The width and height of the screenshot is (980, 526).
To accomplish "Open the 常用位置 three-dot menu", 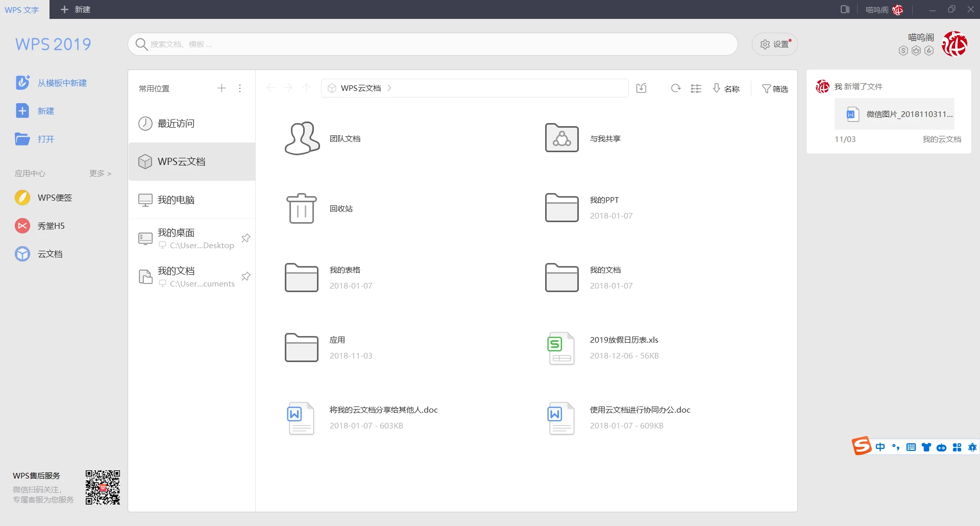I will 240,88.
